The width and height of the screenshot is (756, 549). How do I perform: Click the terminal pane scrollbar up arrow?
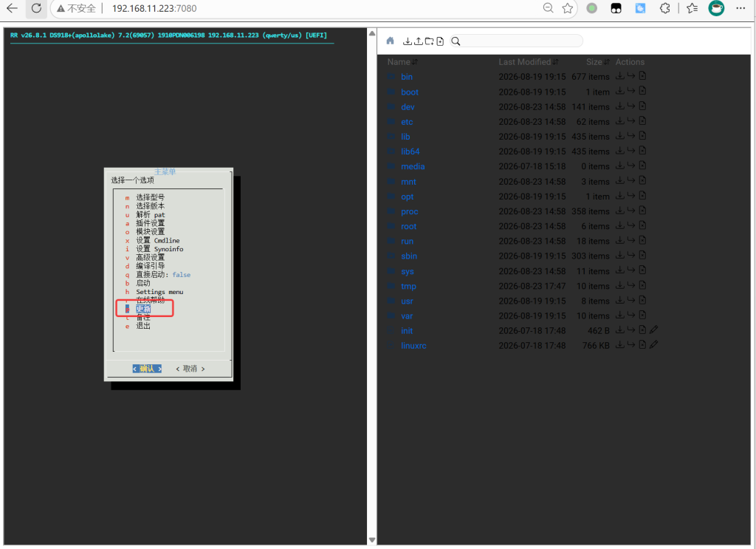pyautogui.click(x=372, y=33)
